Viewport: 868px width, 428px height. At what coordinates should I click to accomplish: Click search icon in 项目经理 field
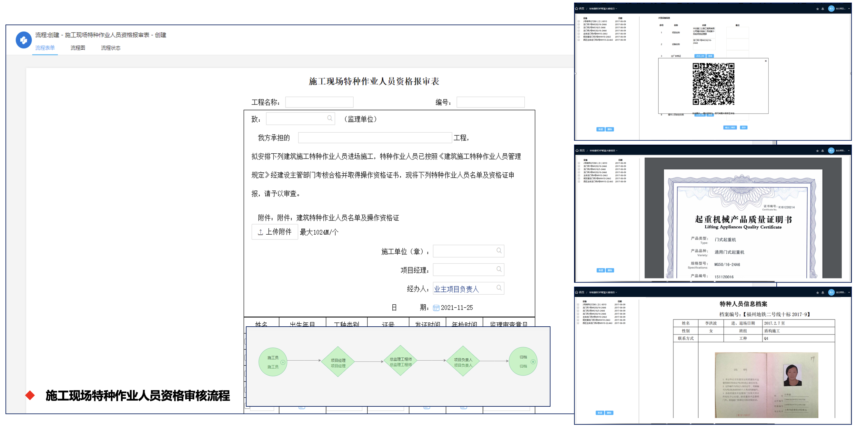tap(499, 269)
